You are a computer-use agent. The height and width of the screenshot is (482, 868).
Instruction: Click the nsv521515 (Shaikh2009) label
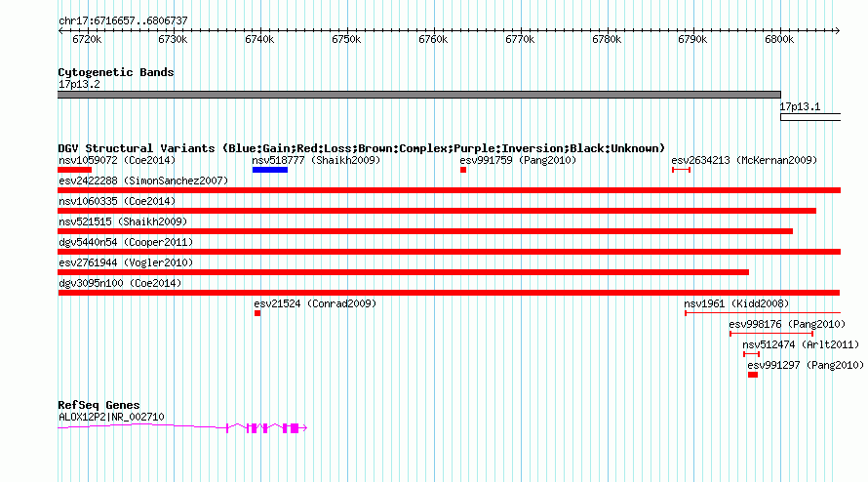click(123, 221)
